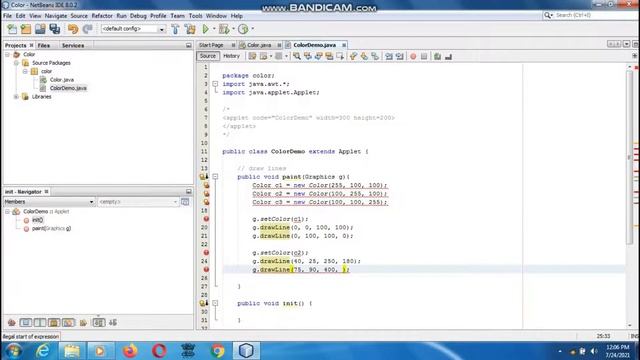Toggle Fully Qualified Names in Navigator

[83, 323]
